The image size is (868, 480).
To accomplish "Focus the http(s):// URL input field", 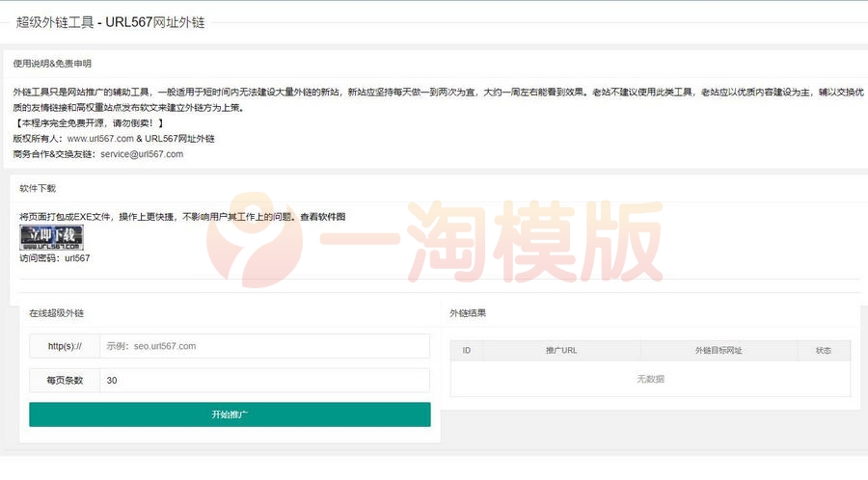I will 264,346.
